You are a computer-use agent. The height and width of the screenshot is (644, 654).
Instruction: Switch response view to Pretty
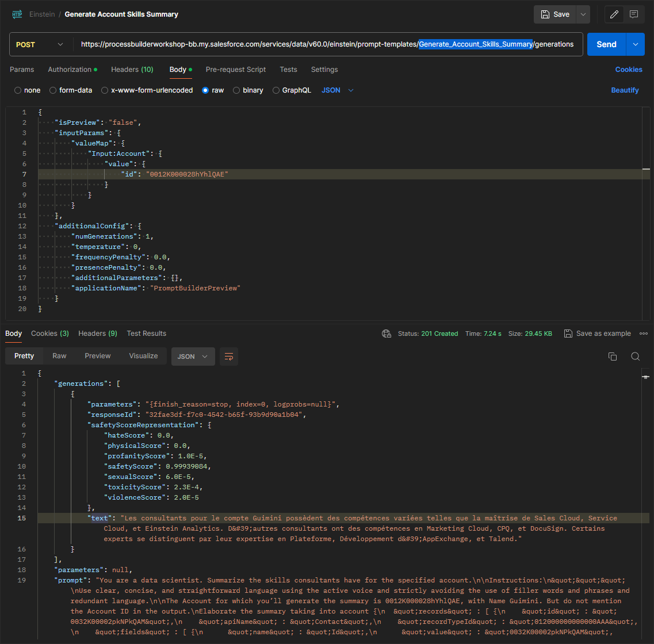point(24,356)
